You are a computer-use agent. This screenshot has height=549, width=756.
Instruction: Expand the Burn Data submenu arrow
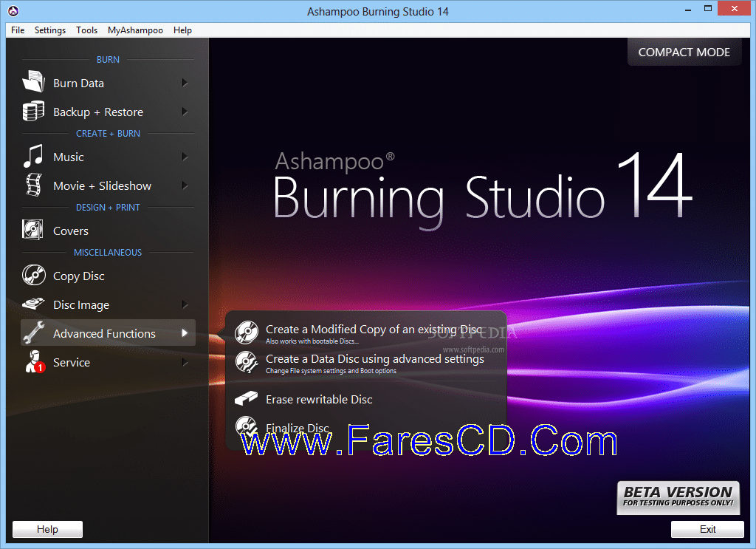185,83
